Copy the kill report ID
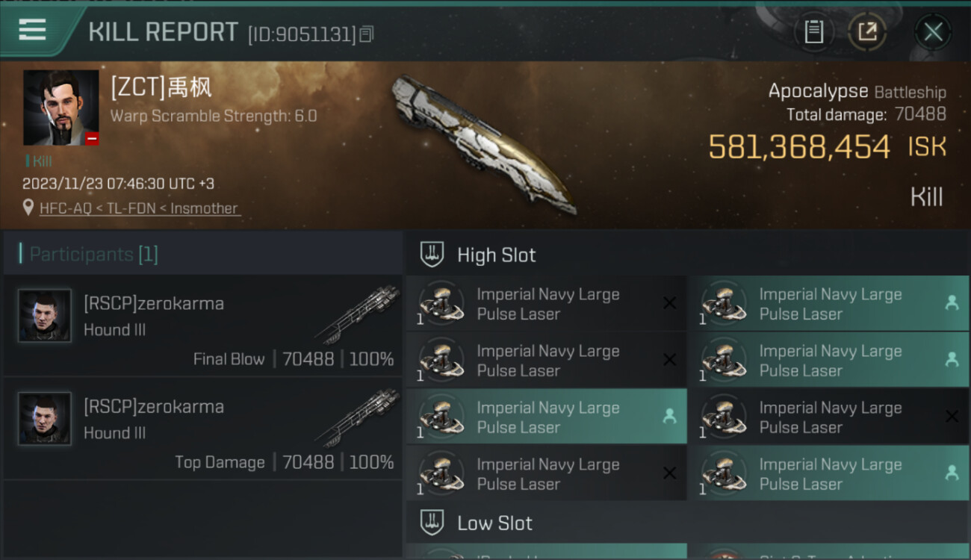971x560 pixels. 366,34
